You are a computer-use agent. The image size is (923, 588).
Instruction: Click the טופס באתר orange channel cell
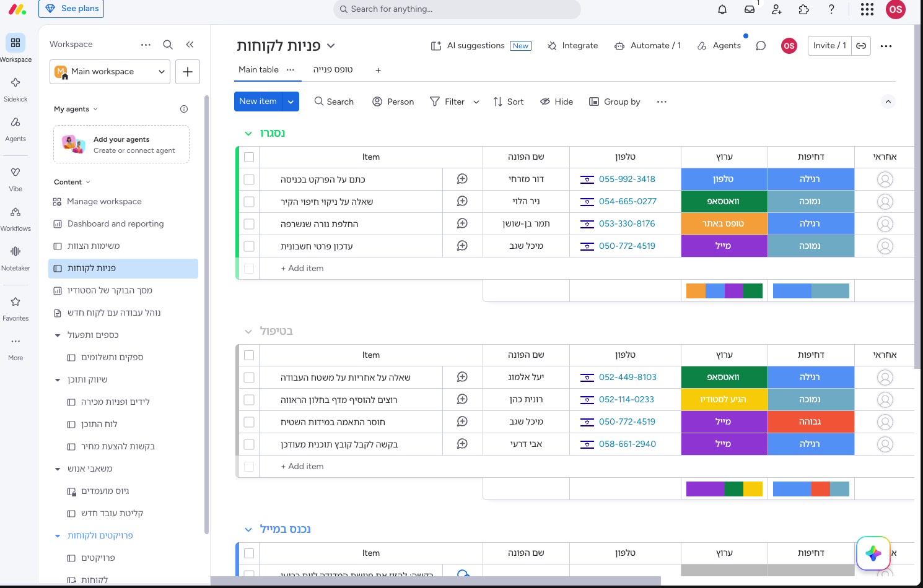pyautogui.click(x=724, y=223)
